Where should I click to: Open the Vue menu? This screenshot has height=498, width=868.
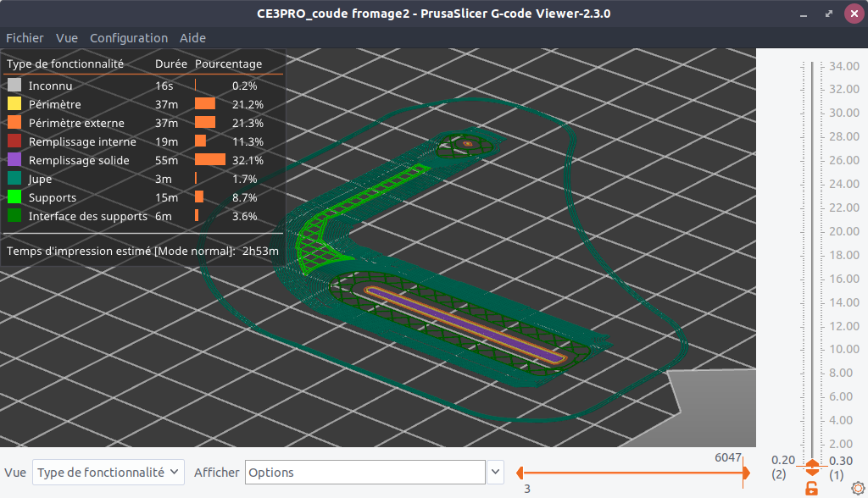(x=66, y=38)
